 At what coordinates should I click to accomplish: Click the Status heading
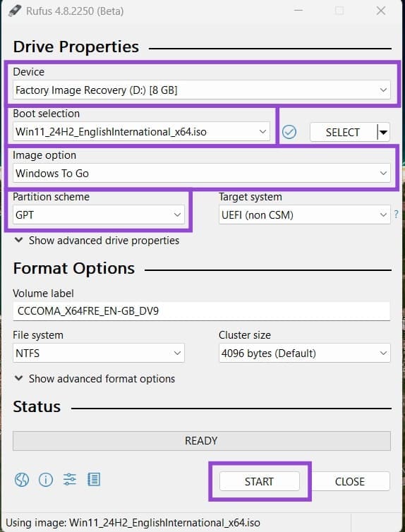pos(37,406)
